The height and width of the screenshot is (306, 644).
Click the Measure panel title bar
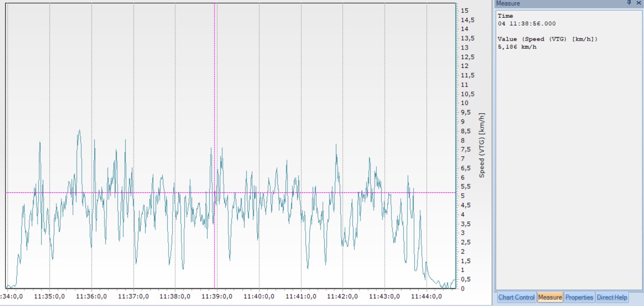pos(557,3)
